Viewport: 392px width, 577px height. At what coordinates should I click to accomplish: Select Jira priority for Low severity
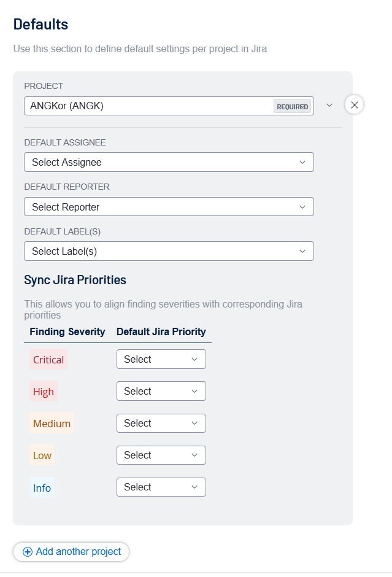pyautogui.click(x=161, y=455)
